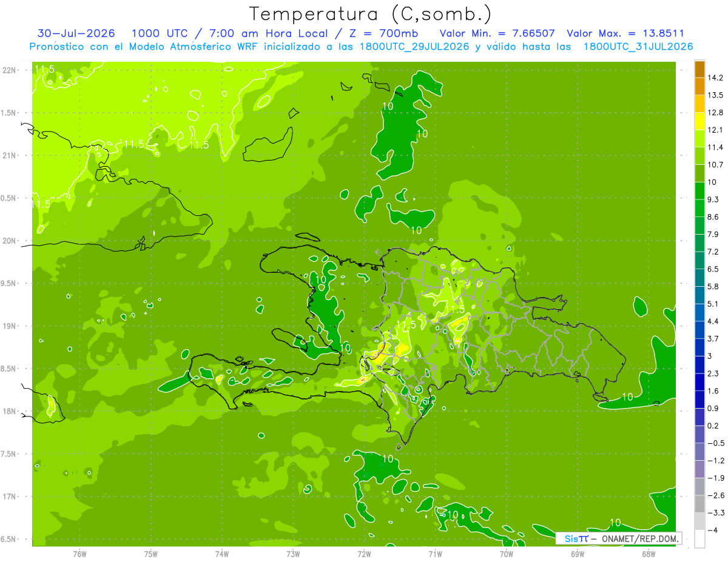This screenshot has height=562, width=728.
Task: Pick the dark orange swatch above 14.2
Action: (x=699, y=69)
